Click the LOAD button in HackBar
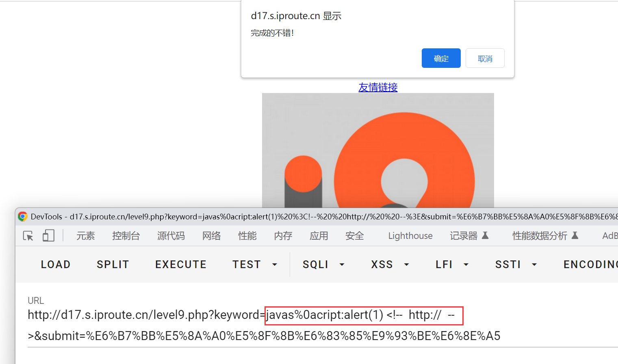Viewport: 618px width, 364px height. [x=56, y=264]
